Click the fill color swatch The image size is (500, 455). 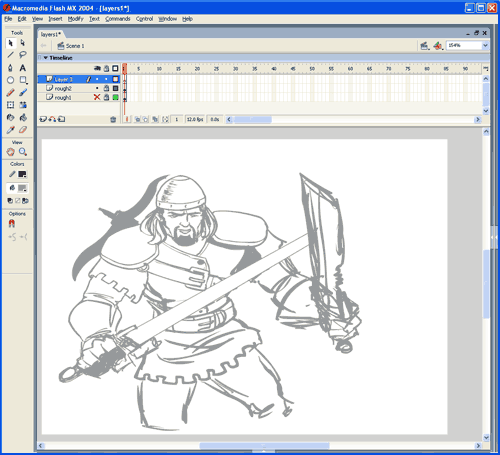[22, 188]
